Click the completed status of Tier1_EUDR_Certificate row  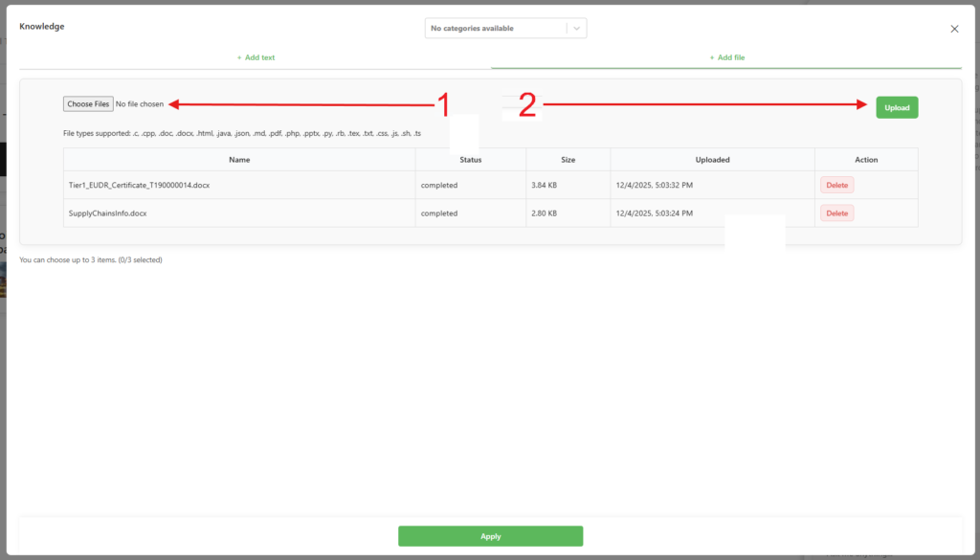[x=439, y=186]
